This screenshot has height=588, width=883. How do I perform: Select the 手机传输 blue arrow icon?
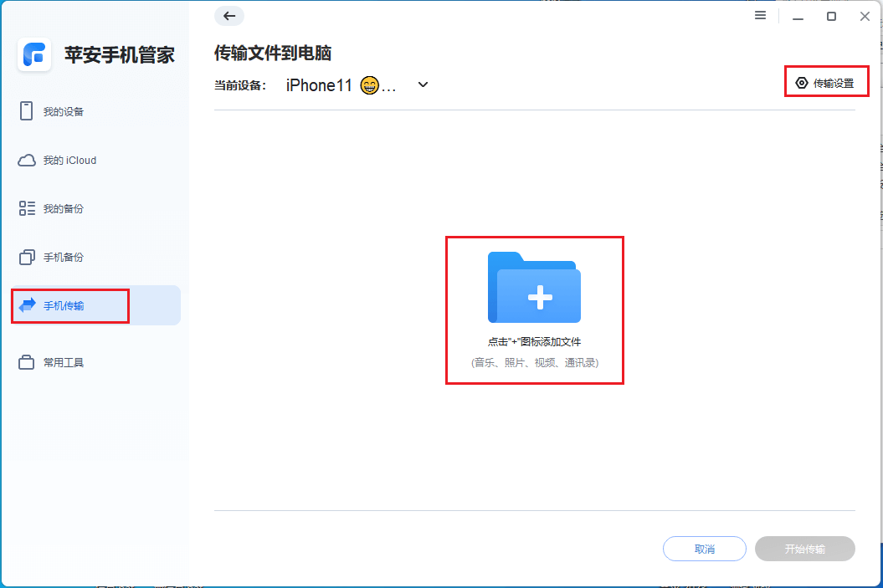27,305
